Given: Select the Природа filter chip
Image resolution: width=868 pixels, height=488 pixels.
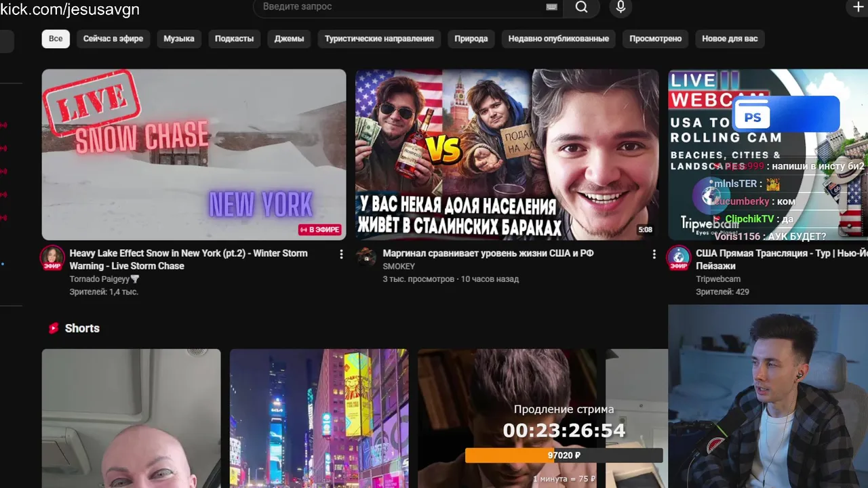Looking at the screenshot, I should point(471,39).
